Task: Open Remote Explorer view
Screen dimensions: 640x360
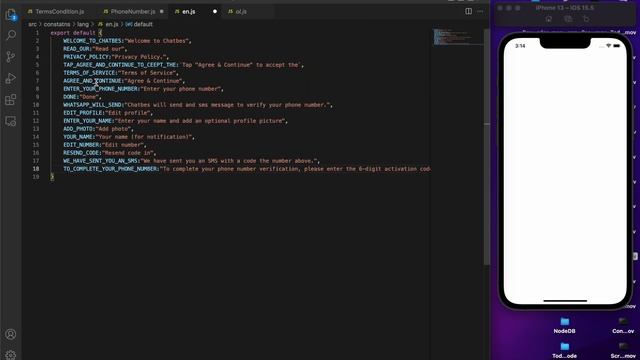Action: tap(11, 121)
